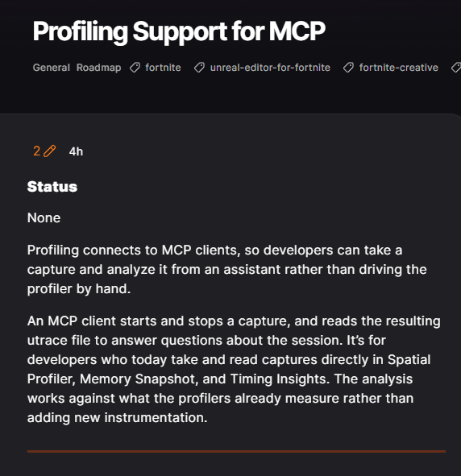The height and width of the screenshot is (476, 461).
Task: Click the words 'utrace file' in the paragraph
Action: pyautogui.click(x=59, y=341)
